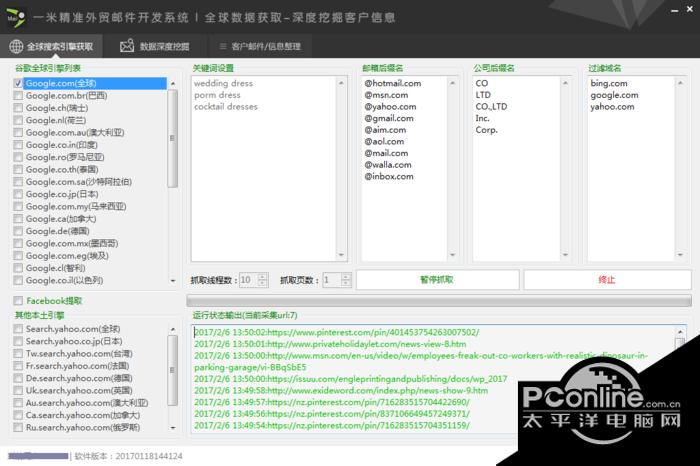Click filter domain list scroll-down arrow
The width and height of the screenshot is (700, 466).
click(680, 255)
